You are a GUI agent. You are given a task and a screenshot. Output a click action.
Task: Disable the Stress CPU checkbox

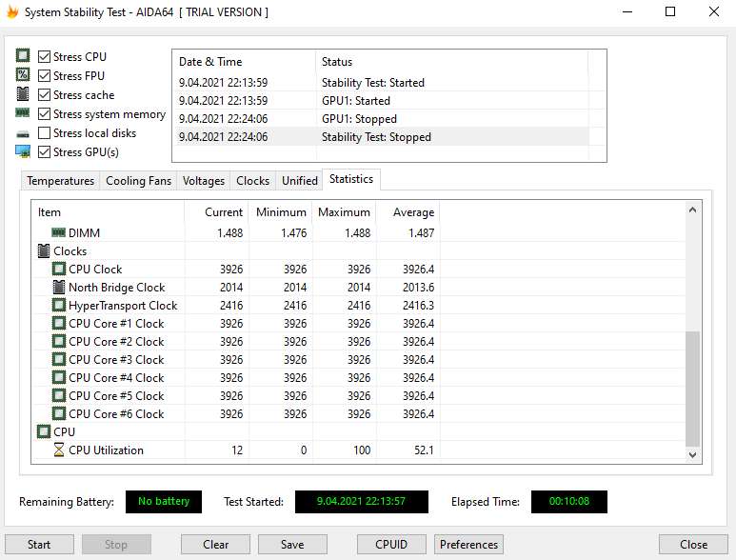44,57
